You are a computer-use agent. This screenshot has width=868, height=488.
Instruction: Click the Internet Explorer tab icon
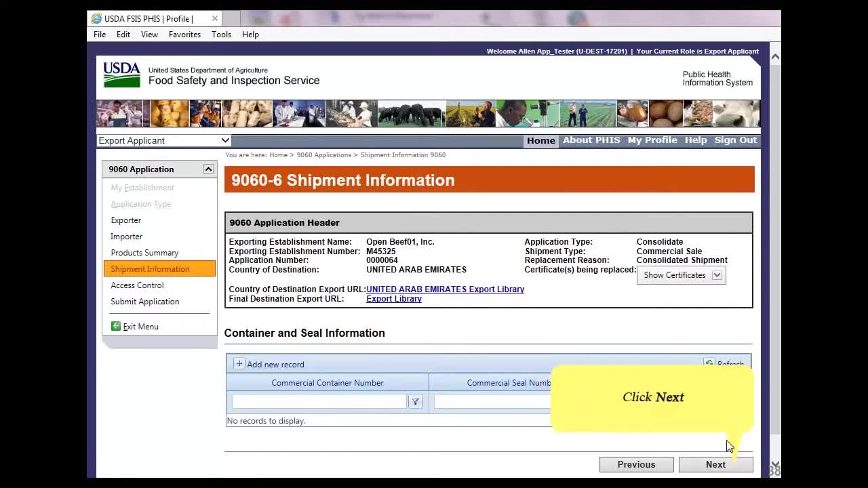coord(96,18)
